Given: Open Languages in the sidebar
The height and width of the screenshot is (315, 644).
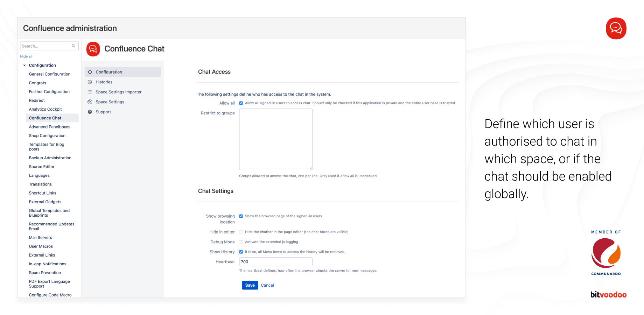Looking at the screenshot, I should 39,175.
